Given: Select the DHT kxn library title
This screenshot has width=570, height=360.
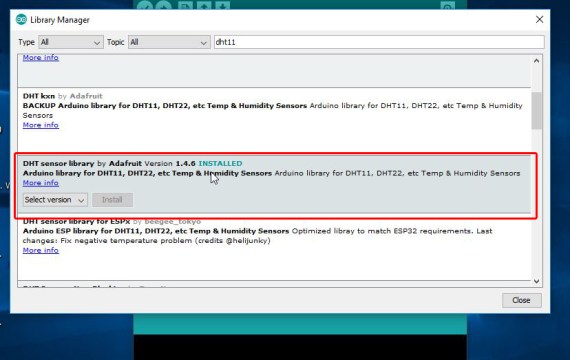Looking at the screenshot, I should [x=39, y=96].
